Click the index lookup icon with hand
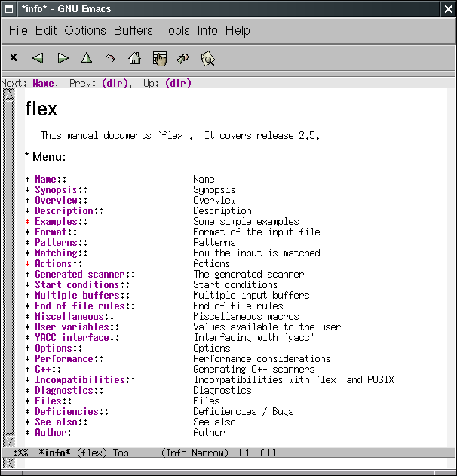 159,57
